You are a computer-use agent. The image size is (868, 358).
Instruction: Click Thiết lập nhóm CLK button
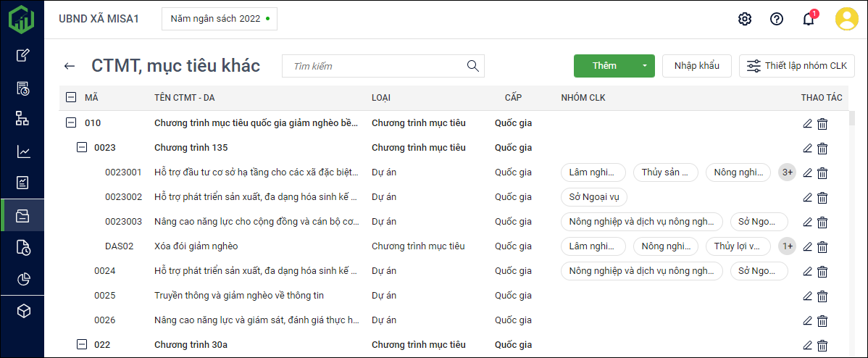pos(796,66)
